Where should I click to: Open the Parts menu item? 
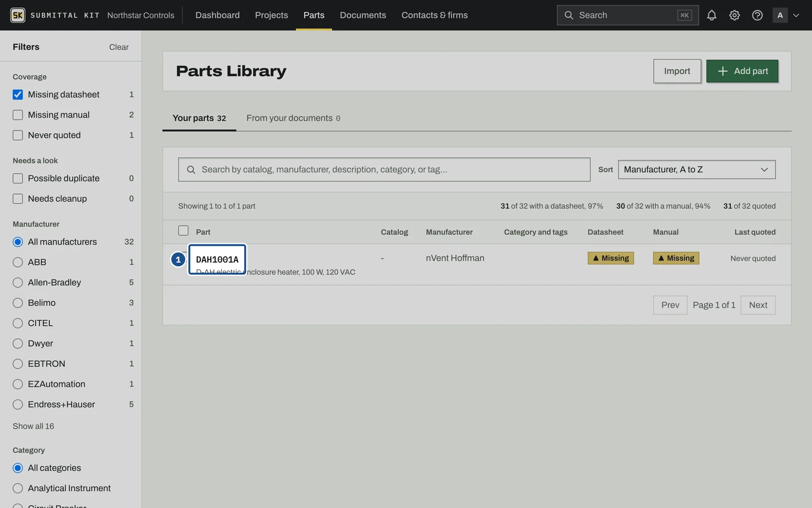314,15
